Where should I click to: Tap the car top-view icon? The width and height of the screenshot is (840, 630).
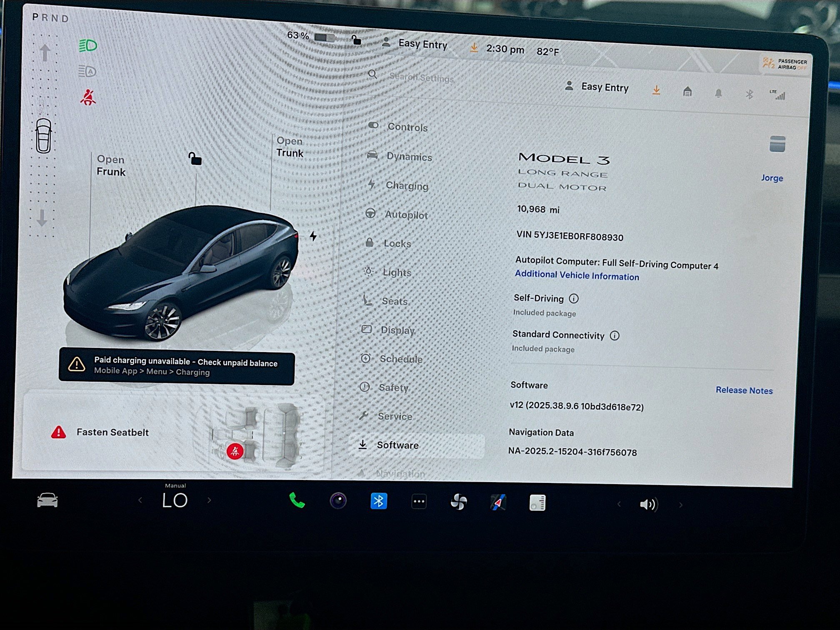click(x=44, y=136)
